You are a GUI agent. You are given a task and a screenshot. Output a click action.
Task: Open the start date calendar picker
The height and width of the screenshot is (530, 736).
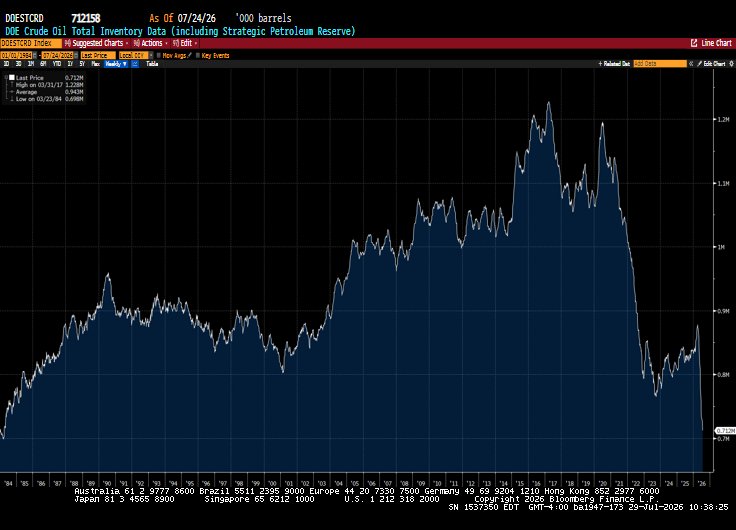pyautogui.click(x=34, y=55)
